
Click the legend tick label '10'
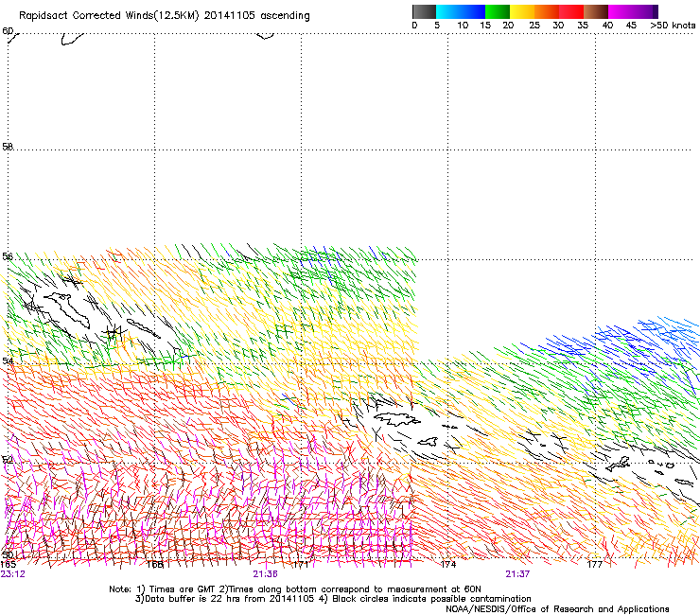click(x=463, y=26)
